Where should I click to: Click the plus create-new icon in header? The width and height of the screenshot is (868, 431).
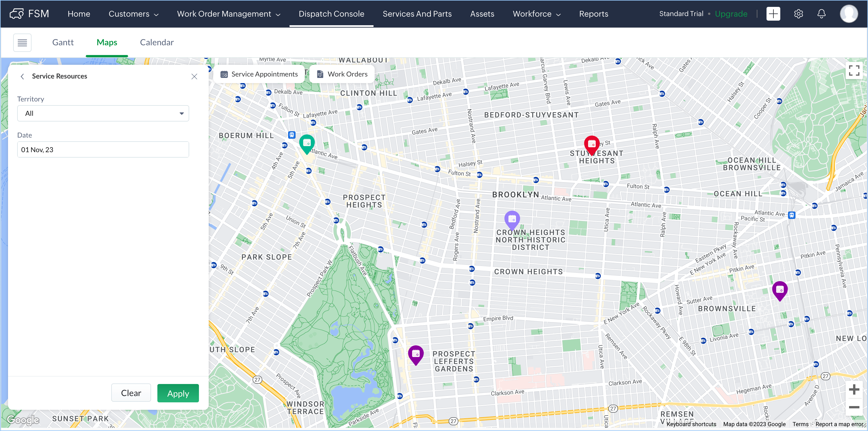tap(773, 14)
